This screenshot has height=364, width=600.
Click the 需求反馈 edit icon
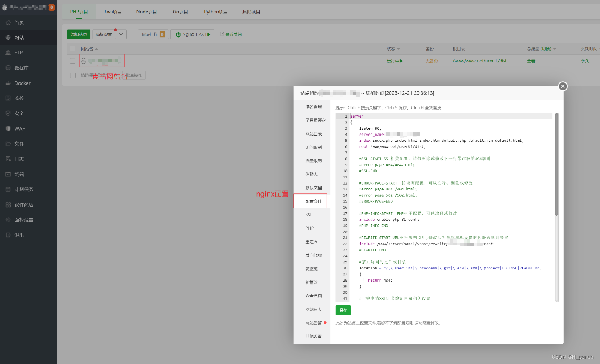(x=222, y=34)
